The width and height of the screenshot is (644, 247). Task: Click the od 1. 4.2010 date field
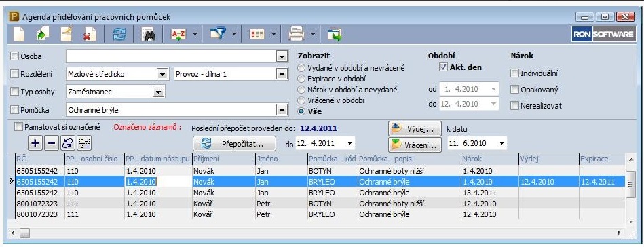[469, 89]
